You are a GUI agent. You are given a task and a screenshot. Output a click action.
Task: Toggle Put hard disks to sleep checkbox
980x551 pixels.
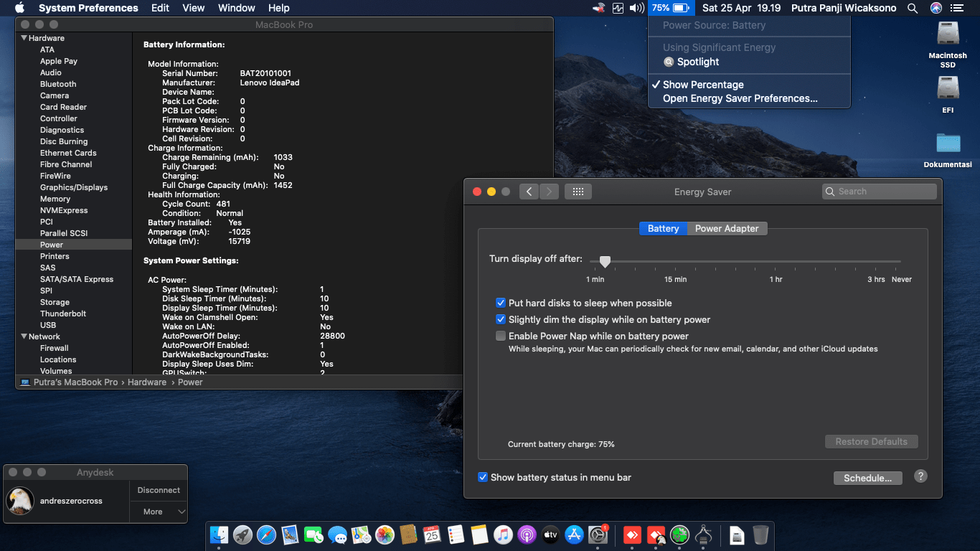click(x=501, y=303)
